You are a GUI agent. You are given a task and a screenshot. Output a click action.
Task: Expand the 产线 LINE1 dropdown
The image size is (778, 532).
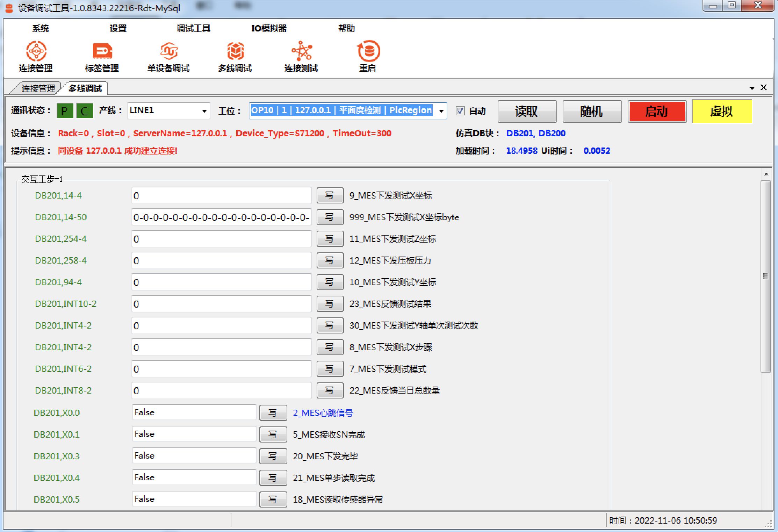pyautogui.click(x=204, y=111)
